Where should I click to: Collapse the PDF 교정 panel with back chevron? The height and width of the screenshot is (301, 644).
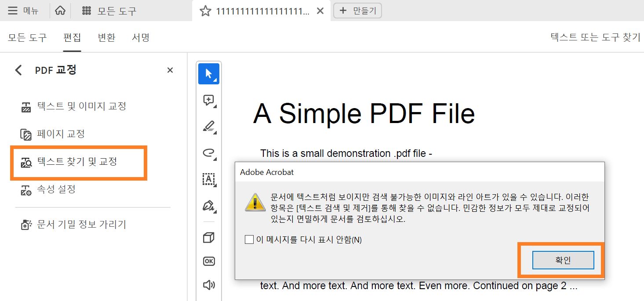(x=18, y=69)
